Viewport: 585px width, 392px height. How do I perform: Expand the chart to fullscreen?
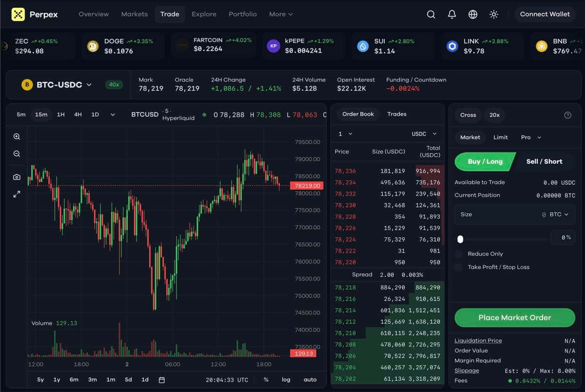(17, 194)
